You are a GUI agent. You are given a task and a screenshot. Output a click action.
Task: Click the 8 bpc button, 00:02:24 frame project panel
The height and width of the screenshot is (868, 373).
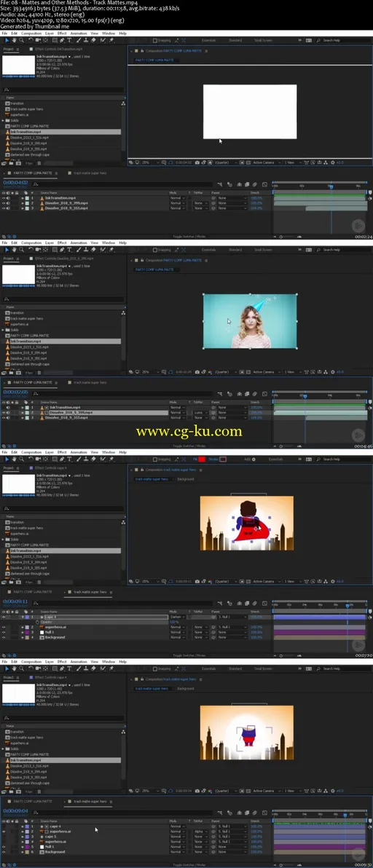28,163
